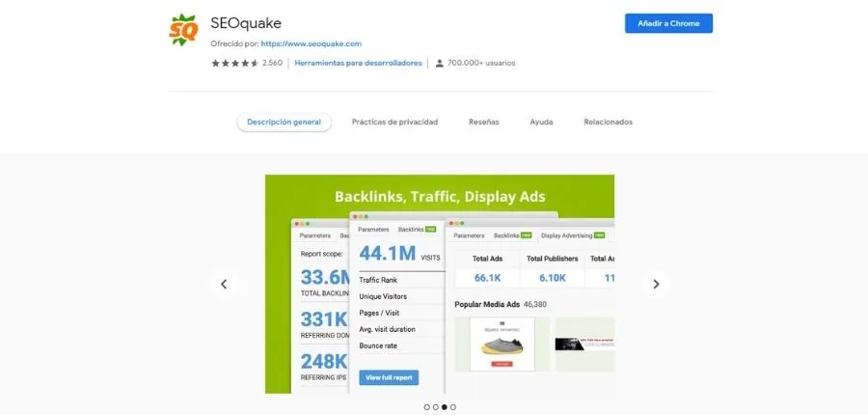Select the first carousel dot indicator
868x415 pixels.
[427, 407]
